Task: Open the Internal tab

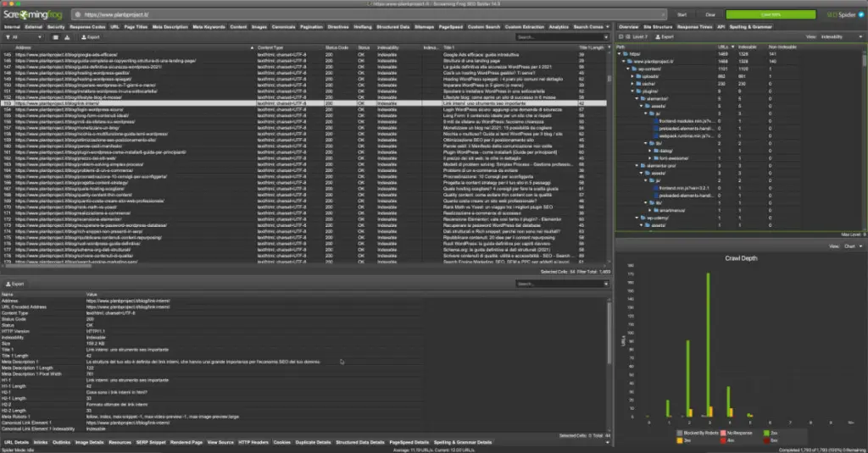Action: [12, 26]
